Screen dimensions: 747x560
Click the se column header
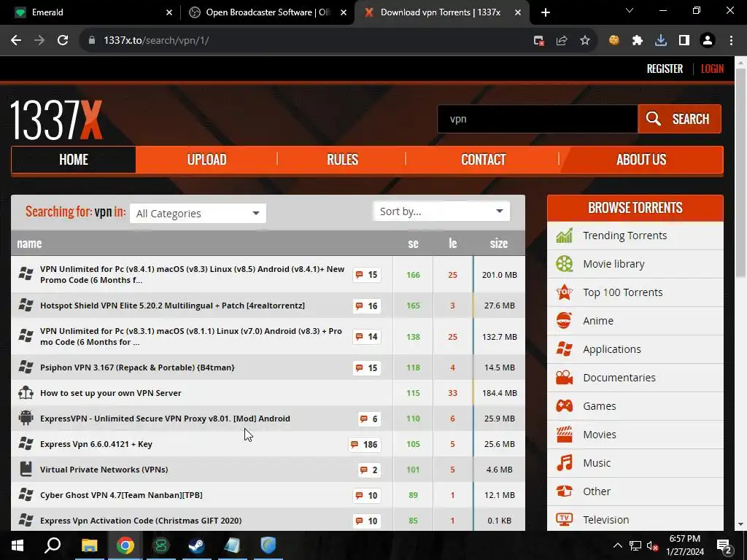[413, 244]
